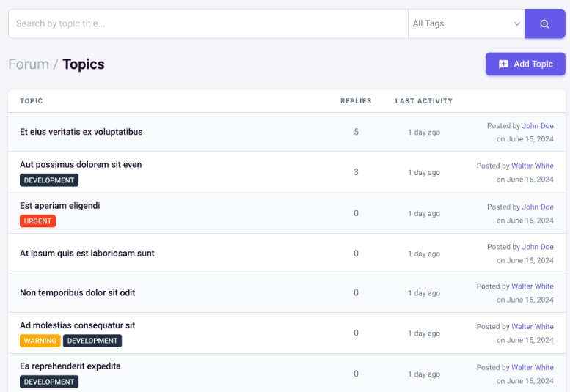
Task: Click the orange WARNING tag badge
Action: pos(40,341)
